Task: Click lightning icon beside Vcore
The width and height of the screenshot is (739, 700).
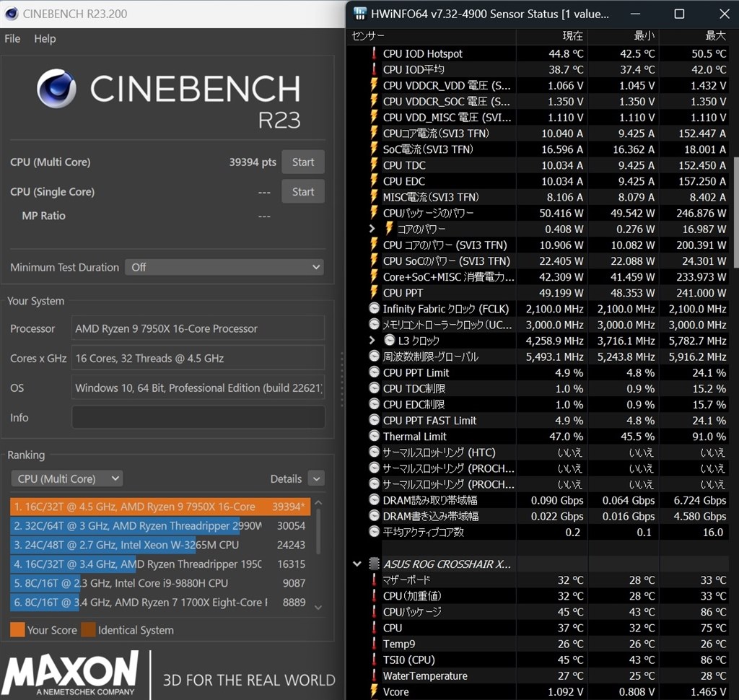Action: click(x=375, y=691)
